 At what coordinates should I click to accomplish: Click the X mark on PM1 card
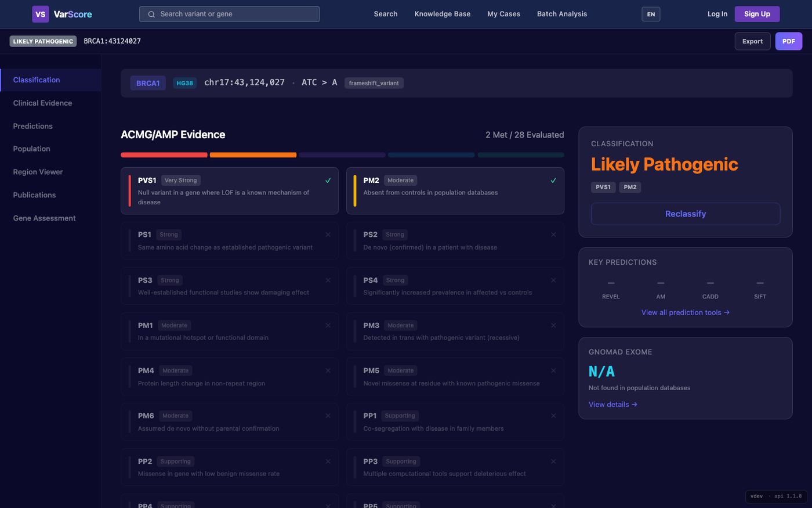point(328,325)
